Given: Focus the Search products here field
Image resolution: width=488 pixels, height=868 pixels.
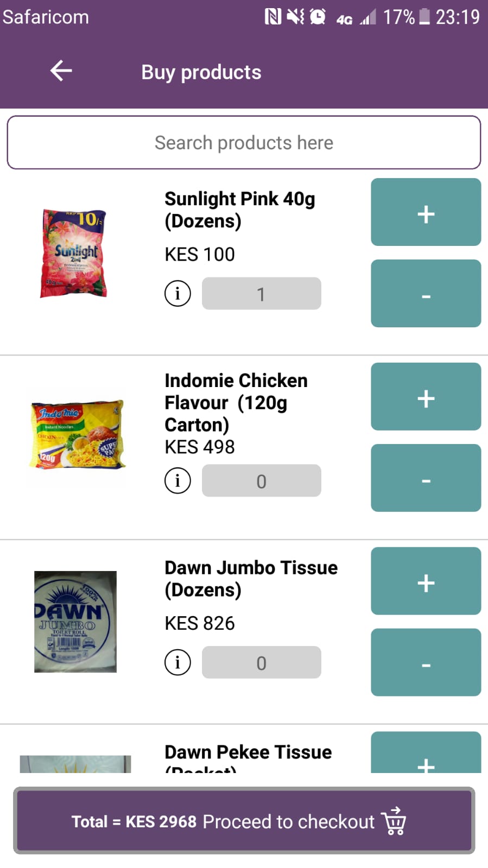Looking at the screenshot, I should tap(244, 143).
